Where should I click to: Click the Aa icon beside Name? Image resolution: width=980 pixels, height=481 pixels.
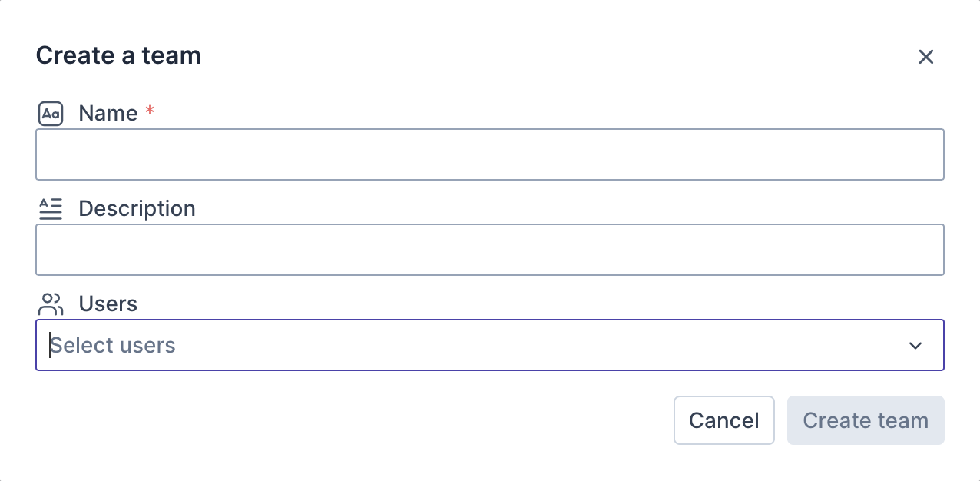click(x=51, y=114)
